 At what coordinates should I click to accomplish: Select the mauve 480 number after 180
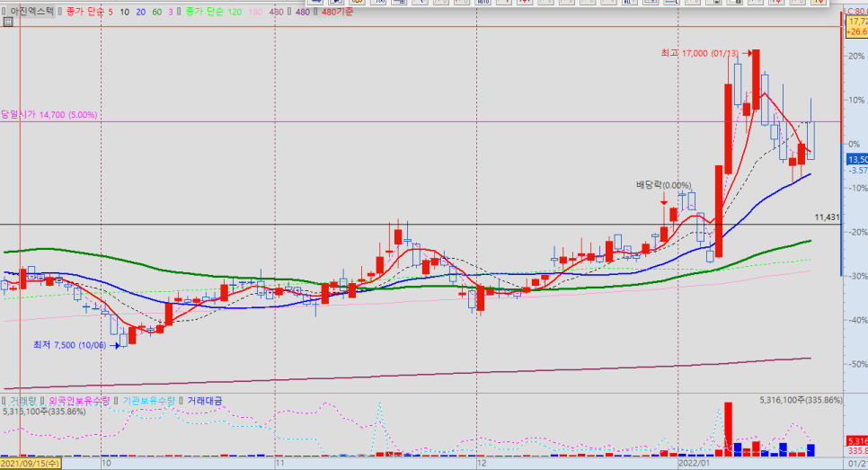pos(276,12)
